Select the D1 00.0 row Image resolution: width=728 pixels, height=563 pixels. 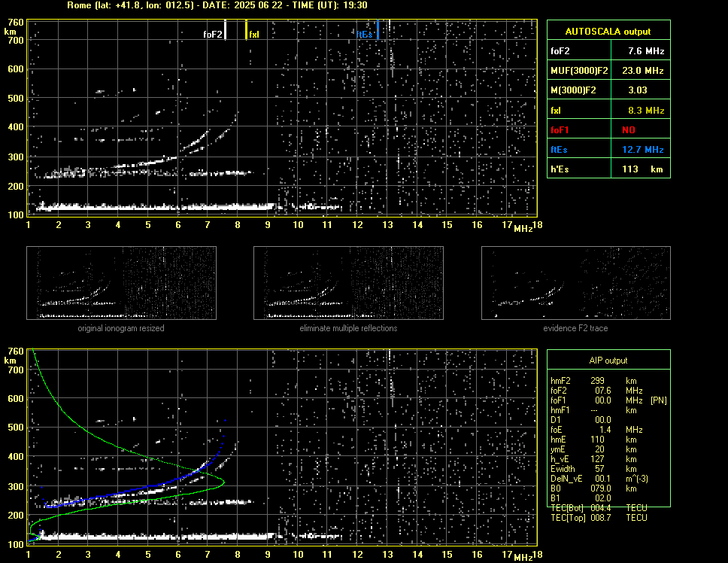coord(581,420)
